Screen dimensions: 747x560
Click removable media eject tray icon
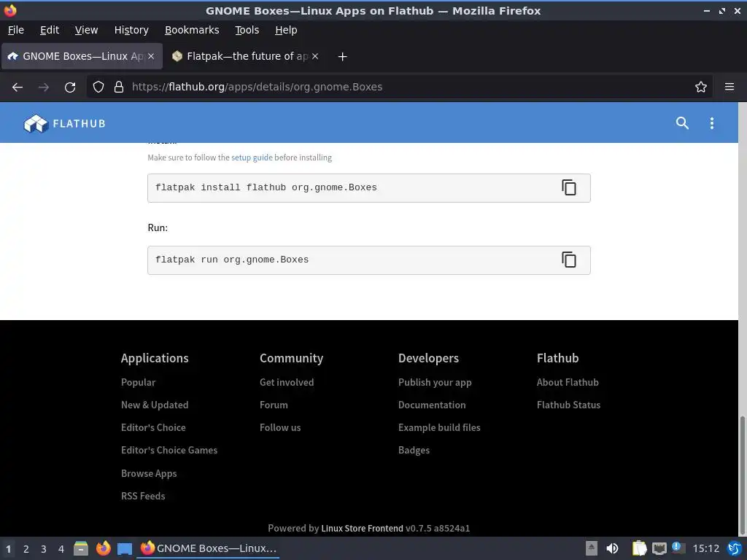click(591, 548)
